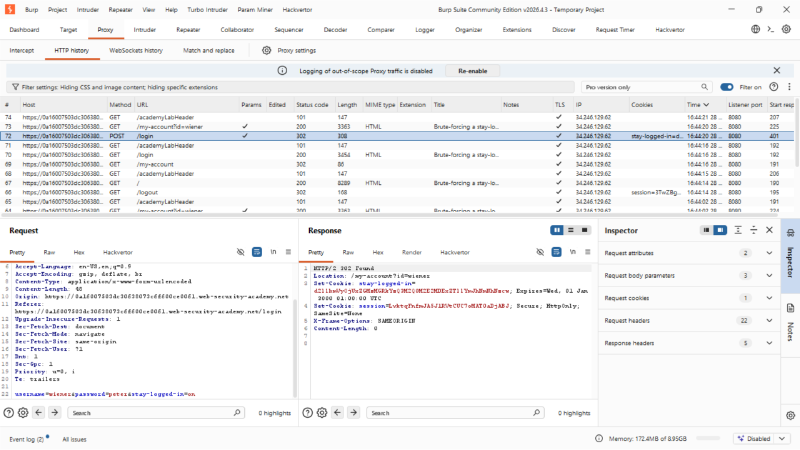
Task: Toggle the Filter on switch
Action: tap(727, 87)
